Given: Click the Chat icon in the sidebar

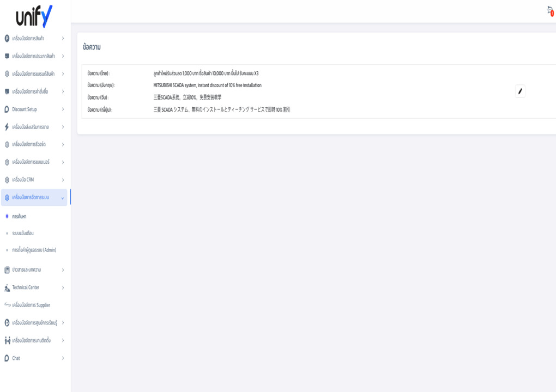Looking at the screenshot, I should point(7,358).
